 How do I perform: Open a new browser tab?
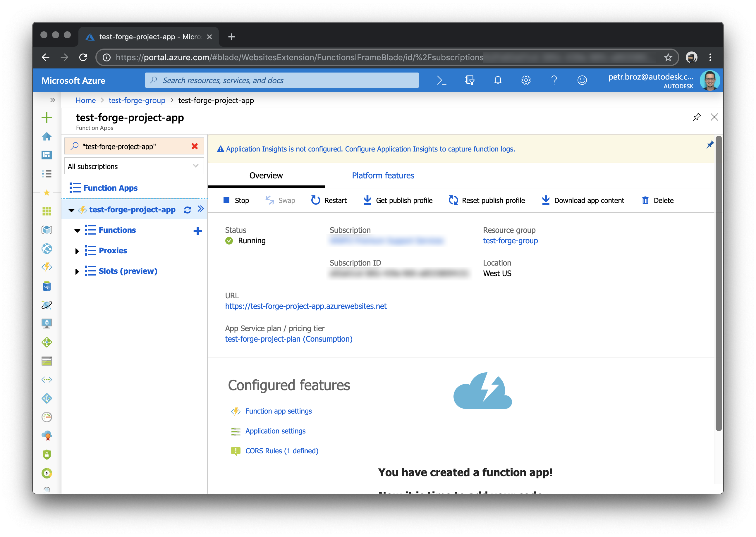(231, 36)
